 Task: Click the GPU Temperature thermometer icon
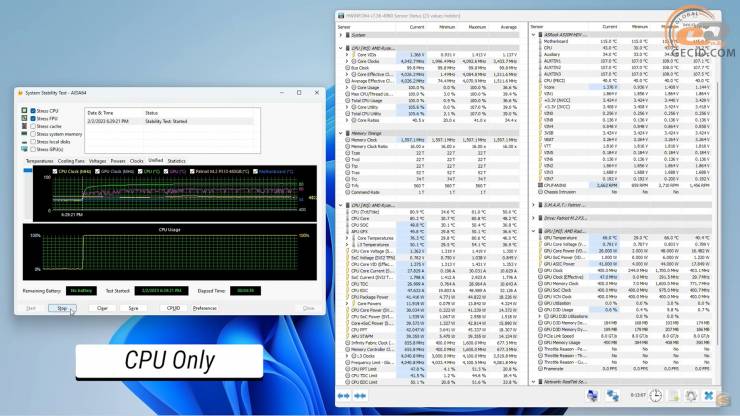point(540,238)
